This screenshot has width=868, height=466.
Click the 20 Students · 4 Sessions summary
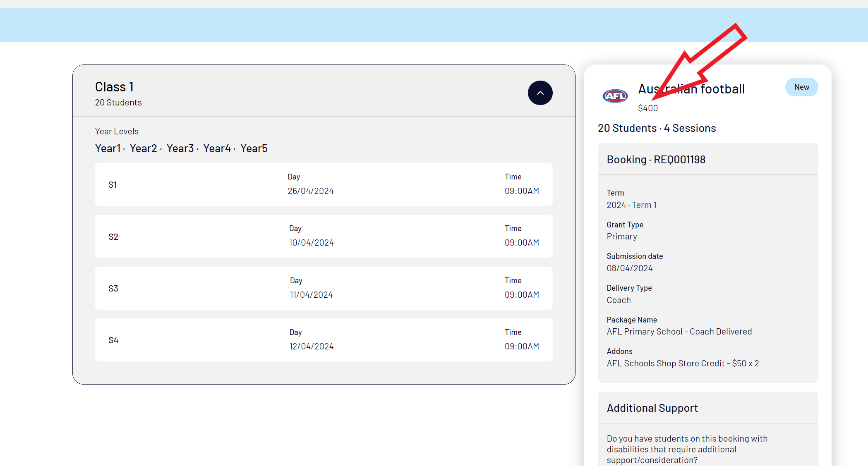click(657, 128)
